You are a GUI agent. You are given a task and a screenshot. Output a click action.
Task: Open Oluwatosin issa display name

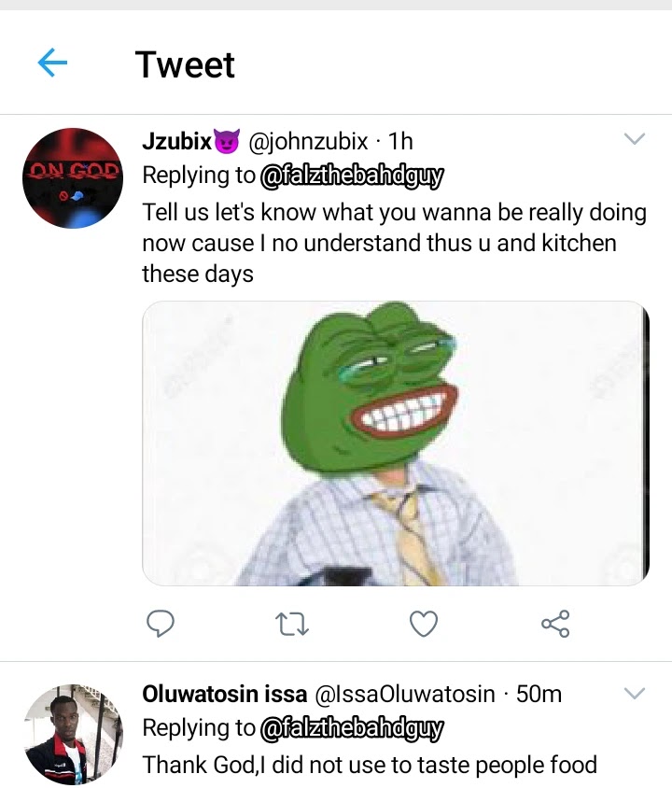pyautogui.click(x=224, y=694)
